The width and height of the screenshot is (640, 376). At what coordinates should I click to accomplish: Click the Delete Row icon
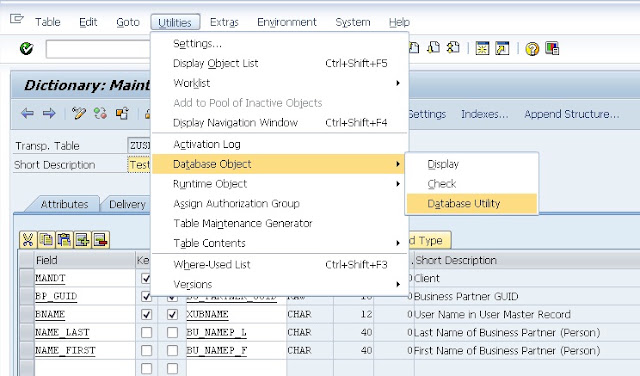click(101, 240)
